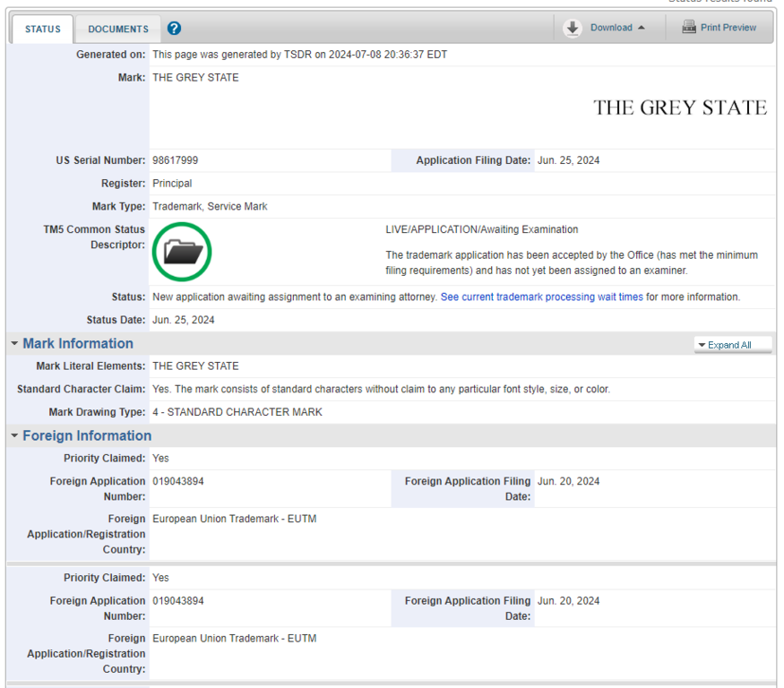Image resolution: width=784 pixels, height=688 pixels.
Task: Click the Standard Character Claim text
Action: (381, 389)
